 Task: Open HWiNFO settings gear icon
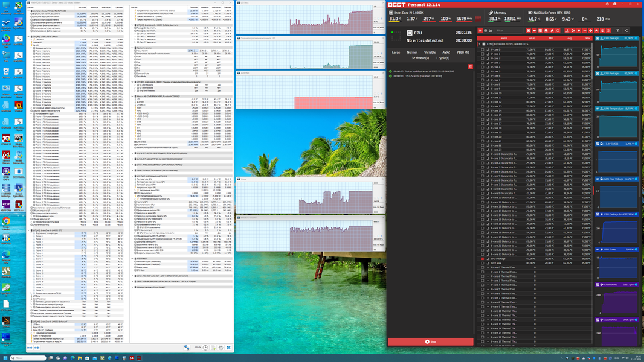point(221,348)
